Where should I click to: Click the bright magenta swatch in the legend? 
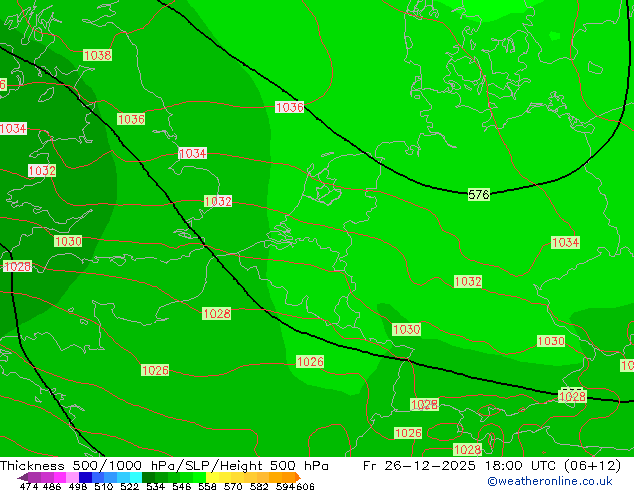(60, 477)
